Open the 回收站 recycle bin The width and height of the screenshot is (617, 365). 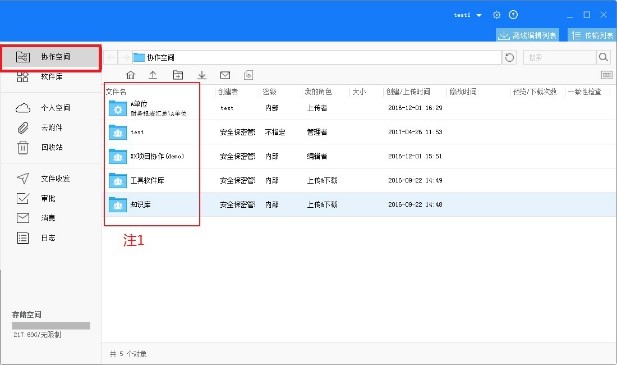coord(39,147)
